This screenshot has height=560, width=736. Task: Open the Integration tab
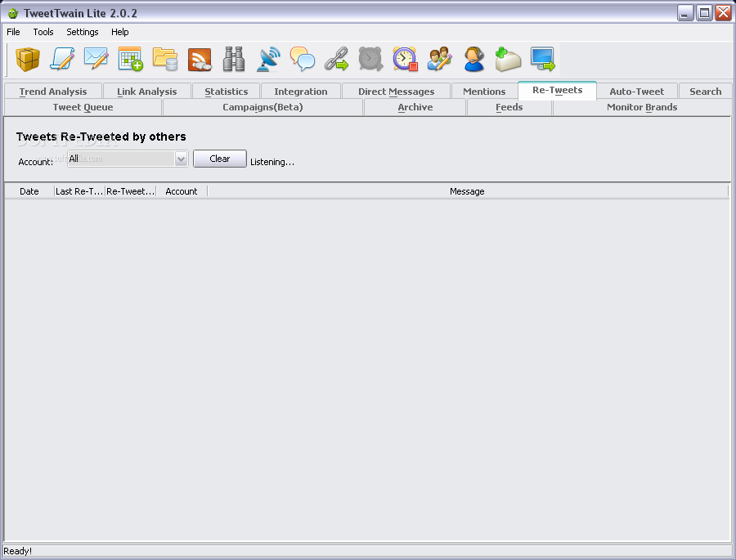point(301,91)
